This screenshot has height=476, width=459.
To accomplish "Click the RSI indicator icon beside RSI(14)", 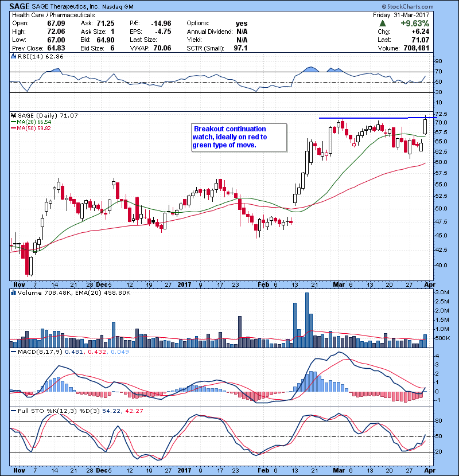I will click(x=14, y=56).
